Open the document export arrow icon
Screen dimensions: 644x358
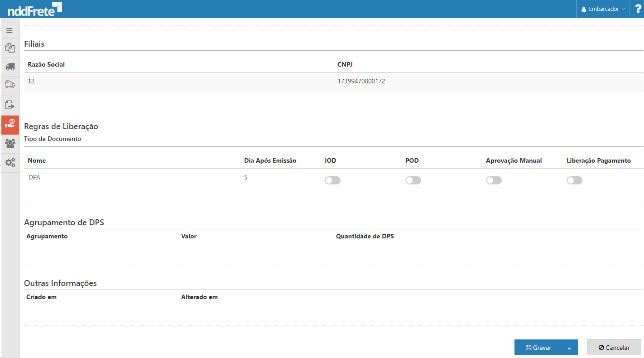10,105
